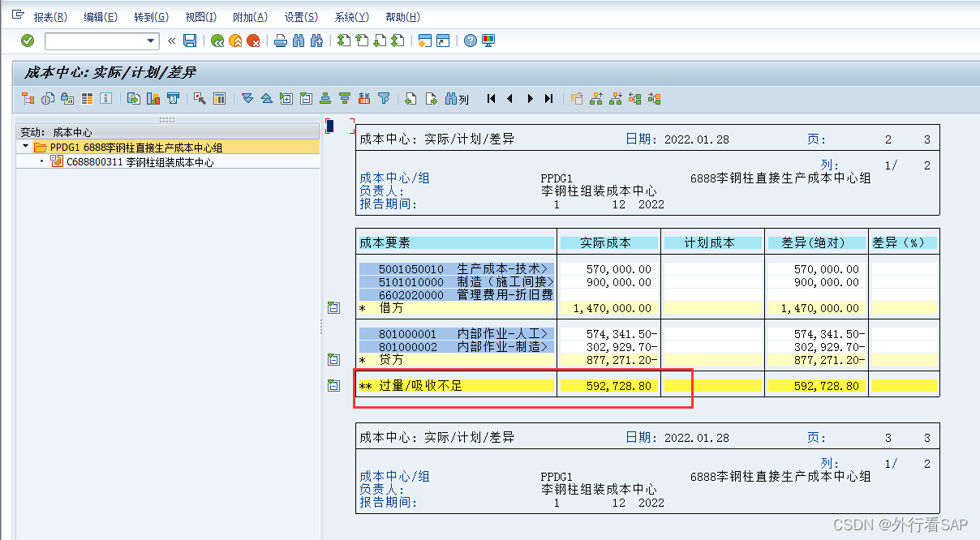Open a new SAP session via the new session icon
This screenshot has height=540, width=980.
pos(425,40)
